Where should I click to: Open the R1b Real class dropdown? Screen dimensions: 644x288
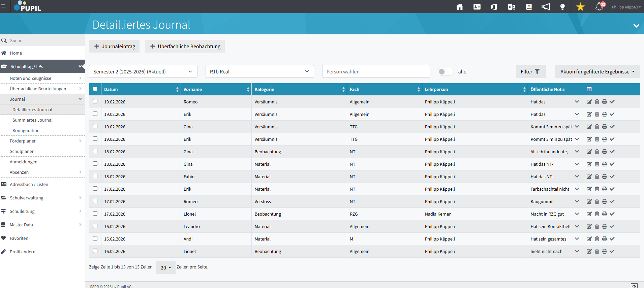point(259,72)
